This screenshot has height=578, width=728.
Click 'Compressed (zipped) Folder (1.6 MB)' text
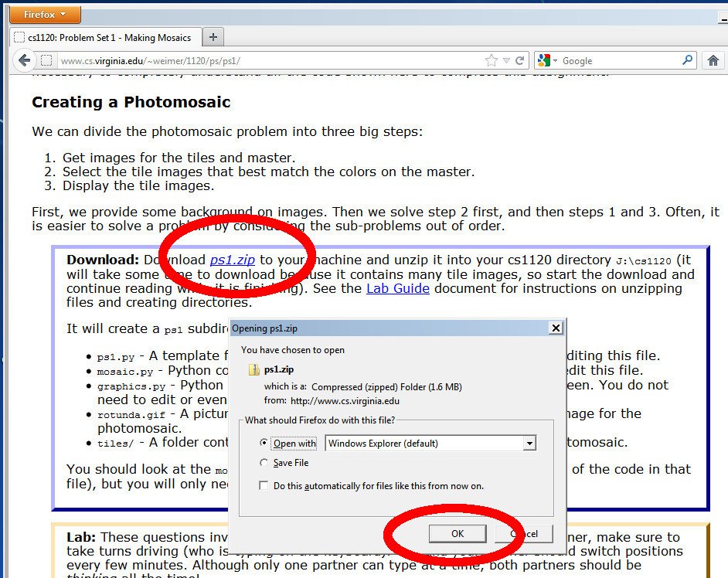386,386
